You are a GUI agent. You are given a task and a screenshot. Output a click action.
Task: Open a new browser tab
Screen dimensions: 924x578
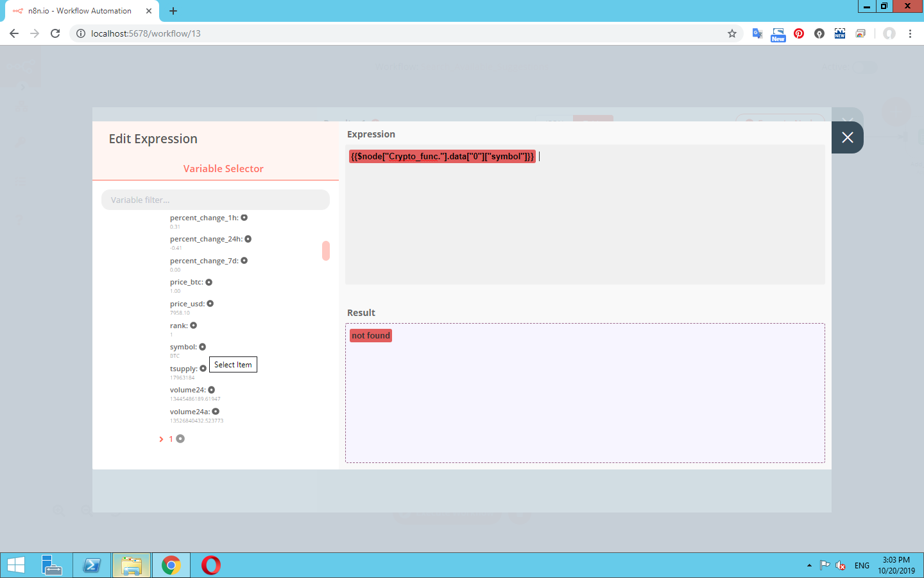coord(173,11)
